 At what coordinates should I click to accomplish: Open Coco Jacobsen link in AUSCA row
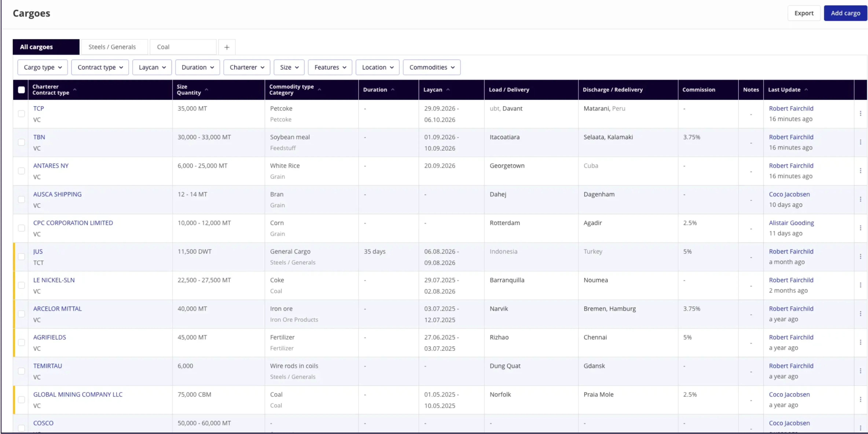(x=789, y=194)
